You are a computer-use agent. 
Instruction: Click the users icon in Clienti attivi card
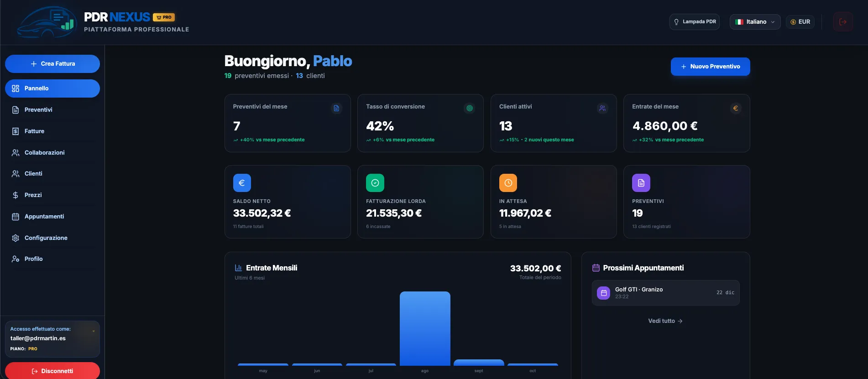(602, 108)
